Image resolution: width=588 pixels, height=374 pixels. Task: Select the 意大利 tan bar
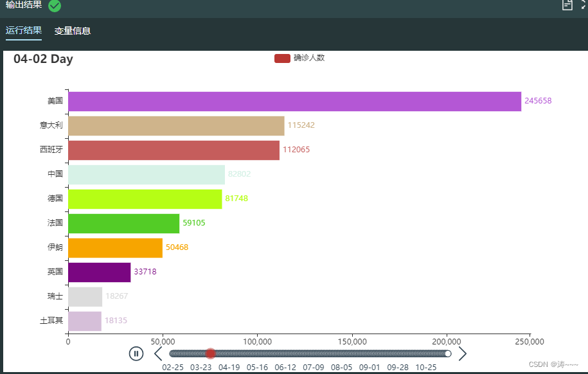176,126
